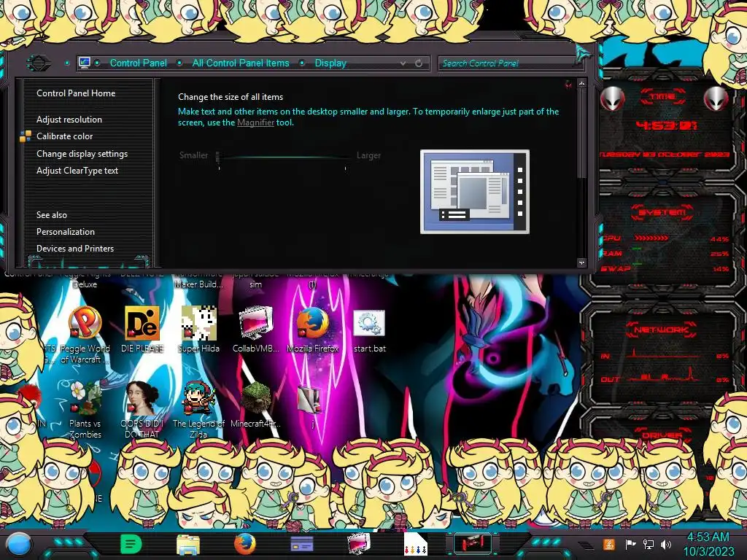Open Personalization under See also
Image resolution: width=747 pixels, height=560 pixels.
pyautogui.click(x=65, y=232)
